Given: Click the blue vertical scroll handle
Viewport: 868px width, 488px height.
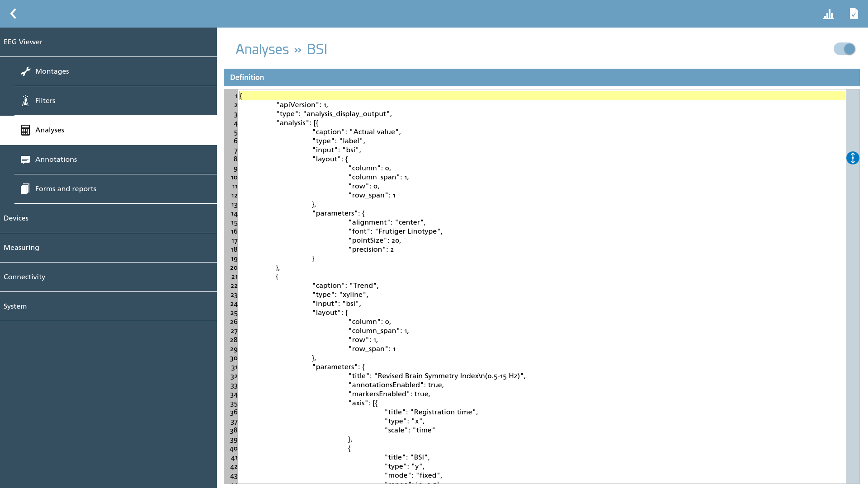Looking at the screenshot, I should pos(853,158).
